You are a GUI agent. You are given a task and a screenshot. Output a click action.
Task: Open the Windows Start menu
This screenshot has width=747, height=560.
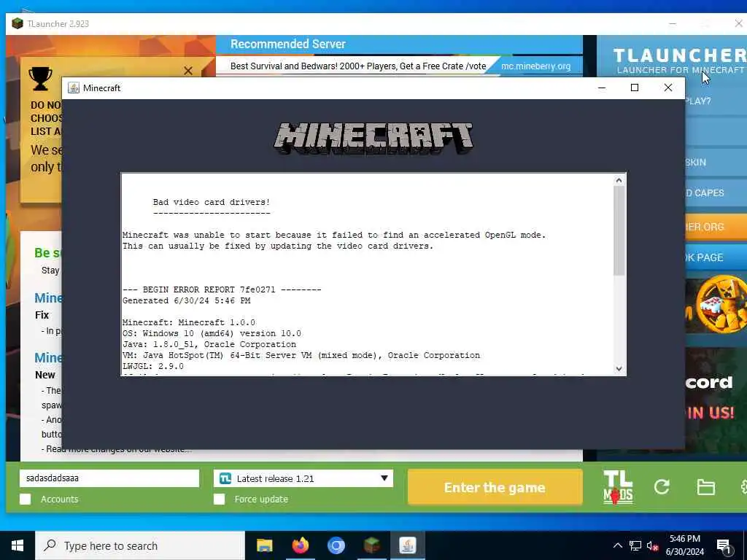coord(18,545)
